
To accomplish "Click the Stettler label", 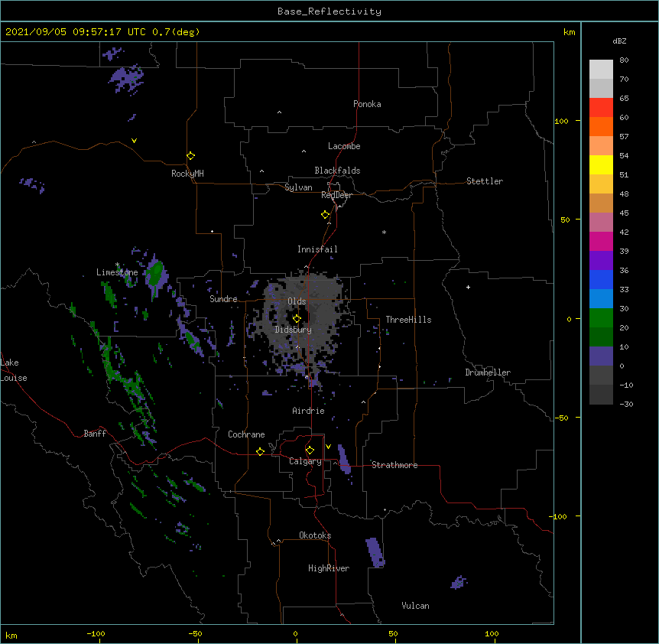I will click(x=485, y=181).
